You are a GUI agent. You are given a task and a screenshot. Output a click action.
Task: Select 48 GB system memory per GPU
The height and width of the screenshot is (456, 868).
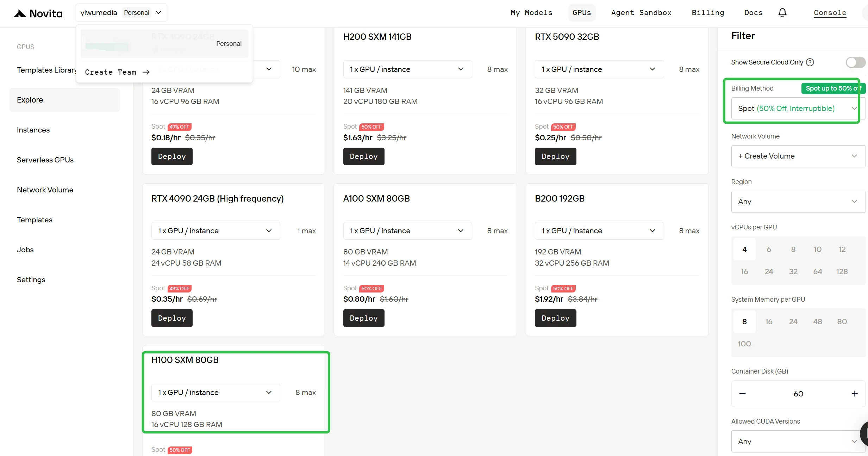pyautogui.click(x=817, y=322)
